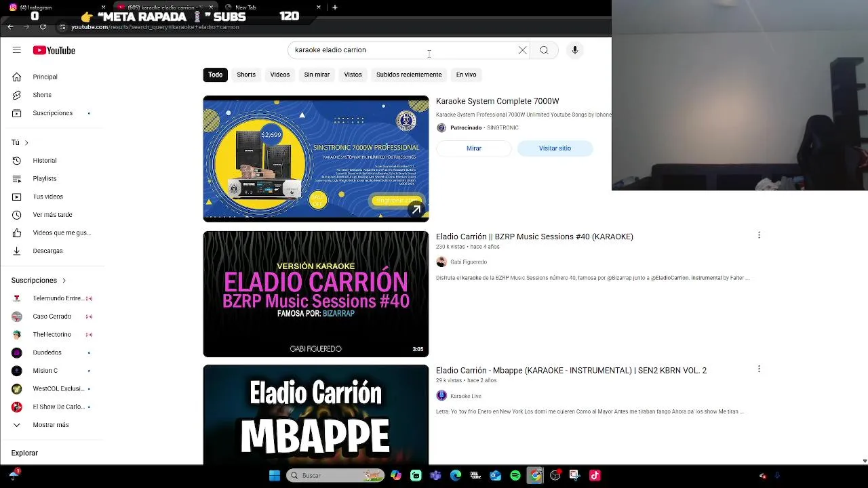Select the Sin mirar filter chip
This screenshot has height=488, width=868.
[317, 75]
